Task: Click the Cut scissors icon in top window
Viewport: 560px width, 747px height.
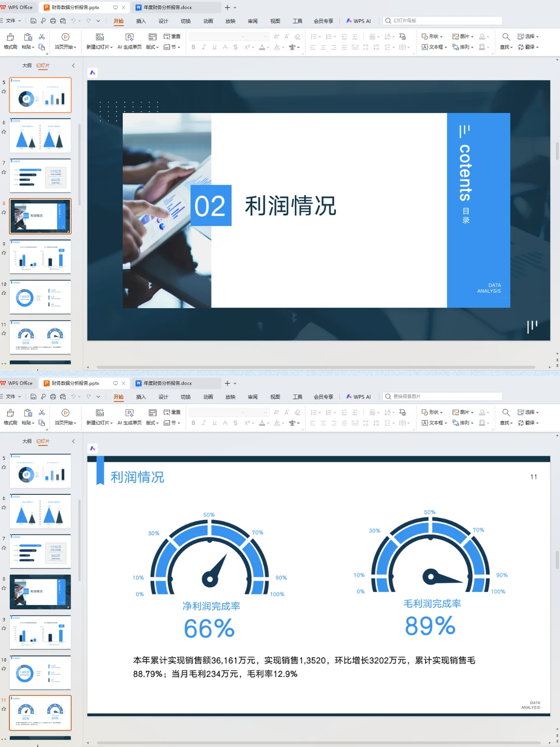Action: [x=41, y=37]
